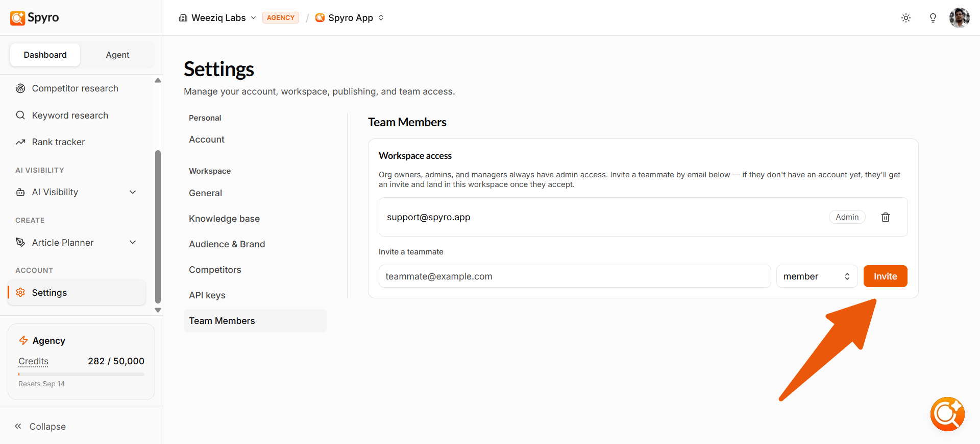Screen dimensions: 980x444
Task: Click the Weeziq Labs building icon
Action: click(x=183, y=18)
